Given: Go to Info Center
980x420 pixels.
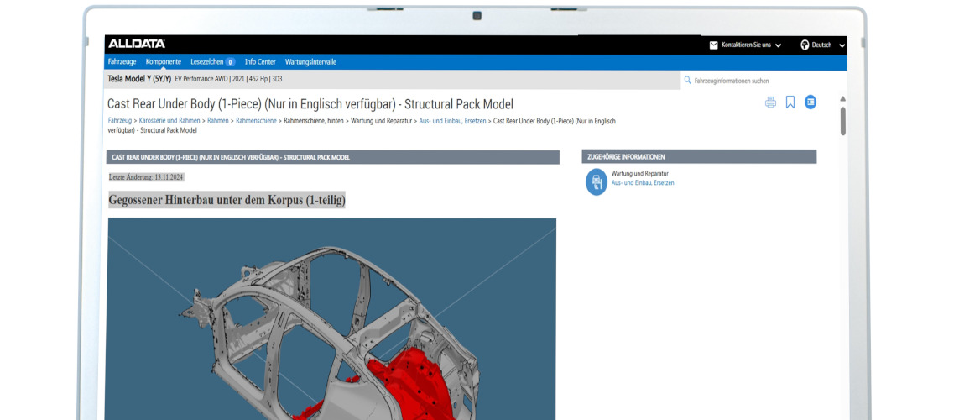Looking at the screenshot, I should (260, 62).
